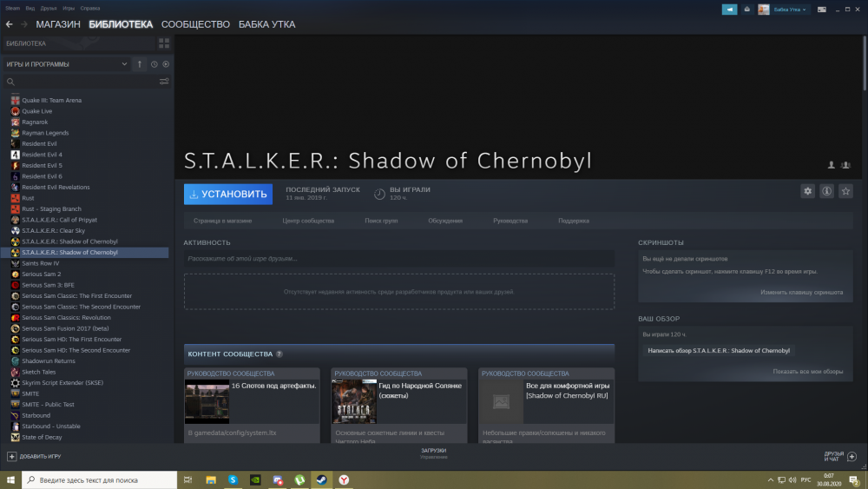868x489 pixels.
Task: Click the main page vertical scrollbar
Action: (865, 63)
